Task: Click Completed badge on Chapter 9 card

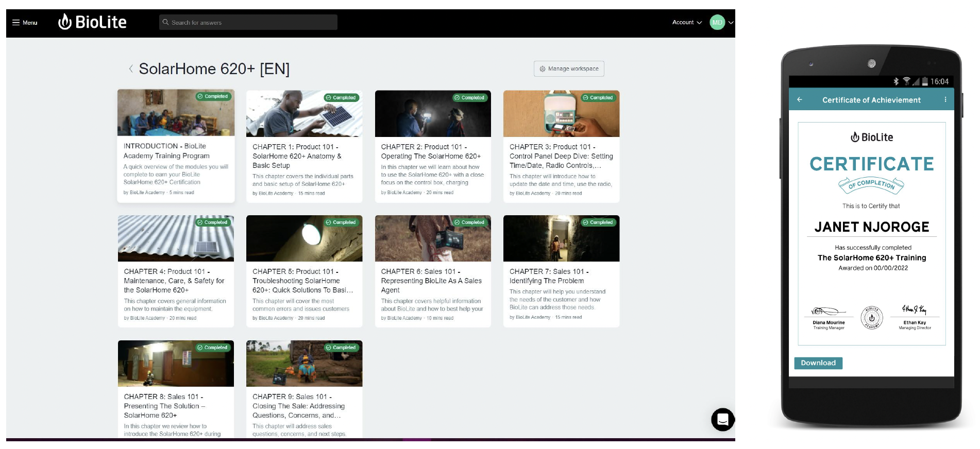Action: (x=341, y=348)
